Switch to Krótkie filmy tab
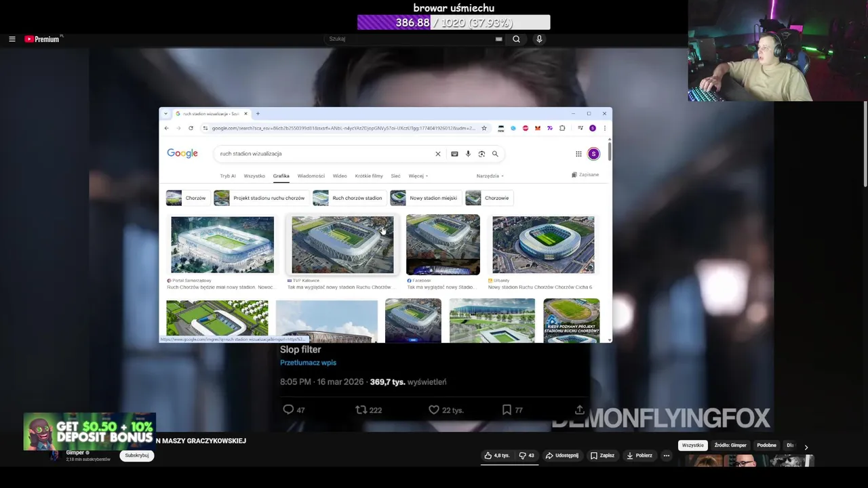Image resolution: width=868 pixels, height=488 pixels. [369, 176]
